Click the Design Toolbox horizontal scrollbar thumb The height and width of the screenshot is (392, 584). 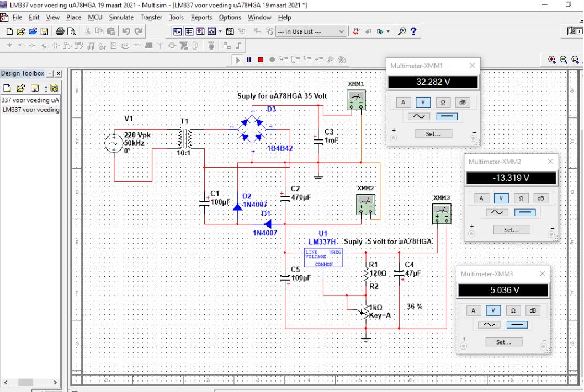(x=26, y=382)
